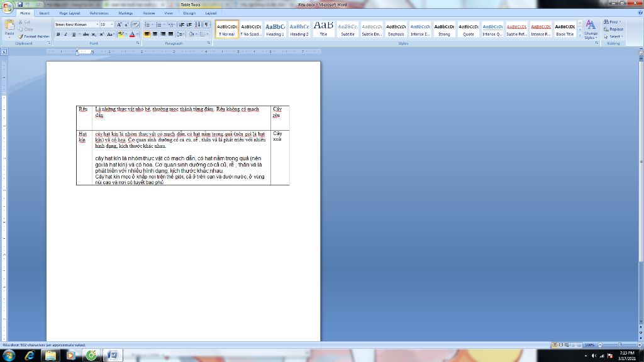
Task: Customize Quick Access Toolbar dropdown
Action: [47, 4]
